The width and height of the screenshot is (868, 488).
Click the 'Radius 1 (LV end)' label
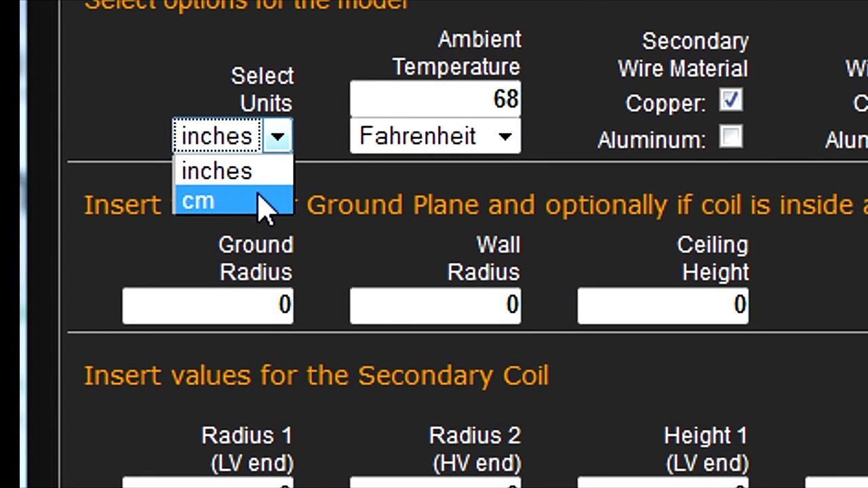click(x=248, y=449)
